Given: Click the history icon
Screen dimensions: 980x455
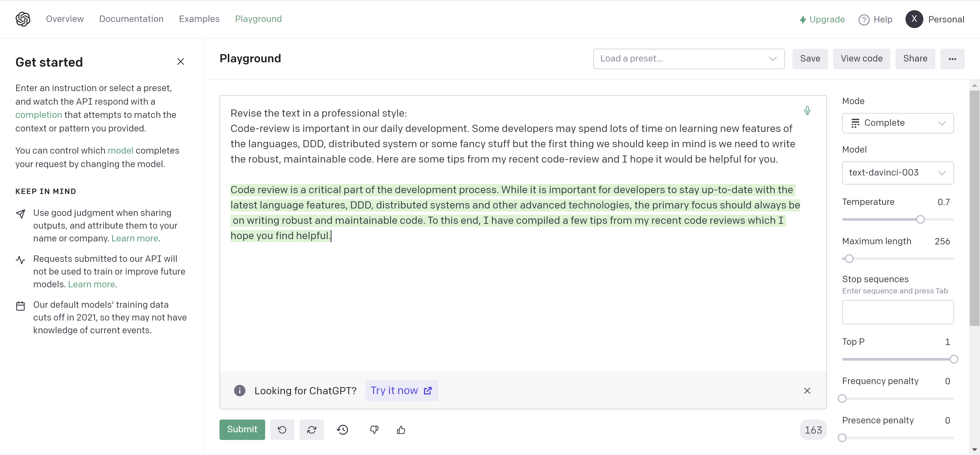Looking at the screenshot, I should [x=342, y=430].
